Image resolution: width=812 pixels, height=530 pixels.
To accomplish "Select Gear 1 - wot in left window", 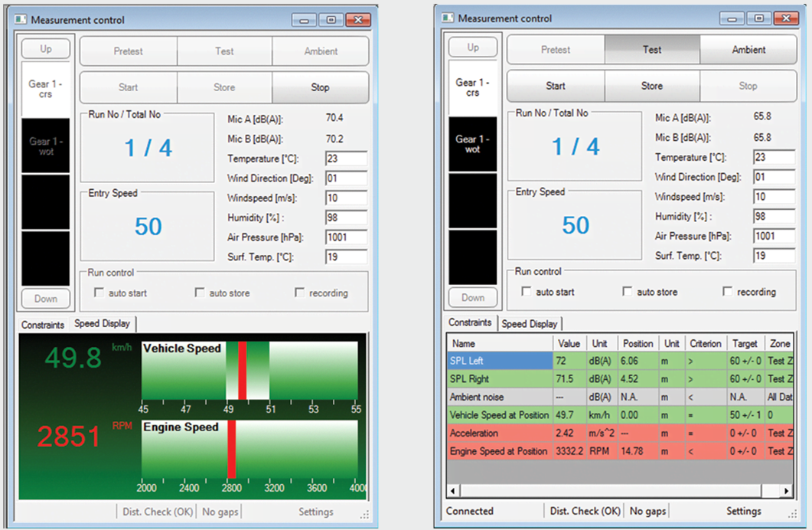I will click(46, 146).
